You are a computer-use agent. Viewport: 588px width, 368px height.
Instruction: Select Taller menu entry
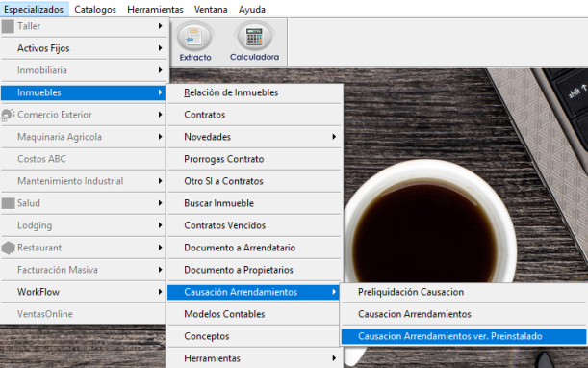(84, 26)
